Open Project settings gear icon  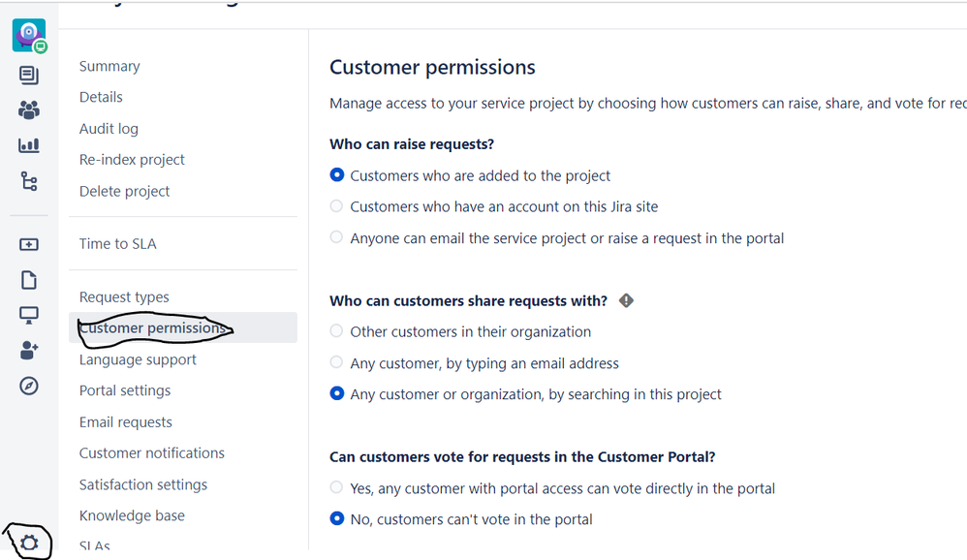pyautogui.click(x=29, y=544)
